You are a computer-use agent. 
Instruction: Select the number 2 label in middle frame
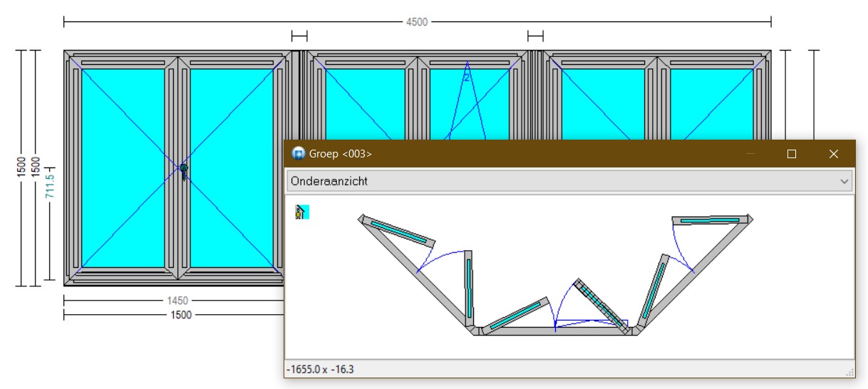click(467, 76)
